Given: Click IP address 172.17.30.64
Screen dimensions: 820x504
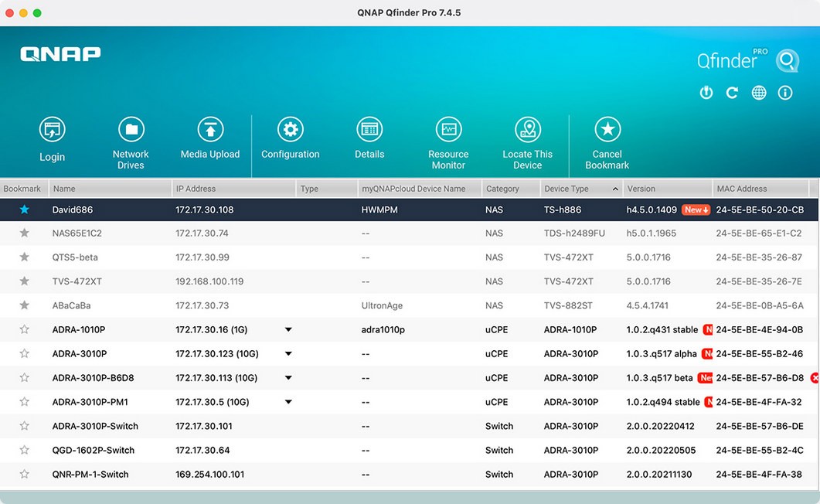Looking at the screenshot, I should pos(202,450).
